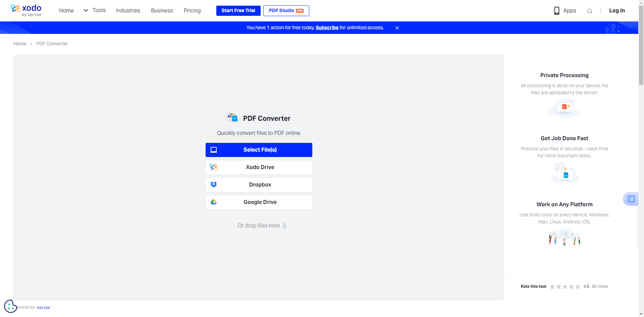The height and width of the screenshot is (317, 644).
Task: Click the 'Rate this tool' label
Action: [x=533, y=286]
